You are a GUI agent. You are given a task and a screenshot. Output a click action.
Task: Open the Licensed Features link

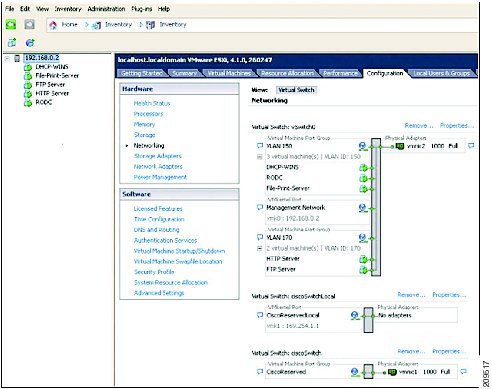pyautogui.click(x=158, y=209)
